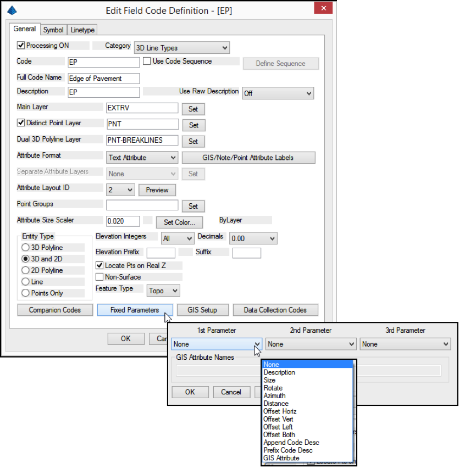Click the Description input field

point(103,92)
